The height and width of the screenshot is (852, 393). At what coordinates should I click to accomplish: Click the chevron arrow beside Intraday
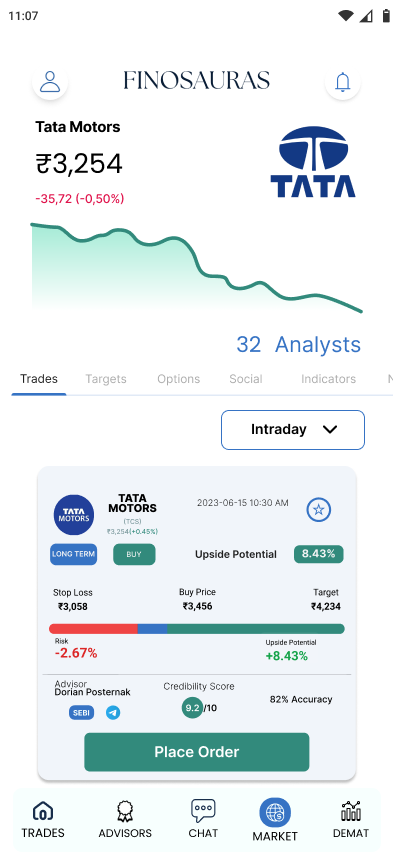[x=330, y=429]
